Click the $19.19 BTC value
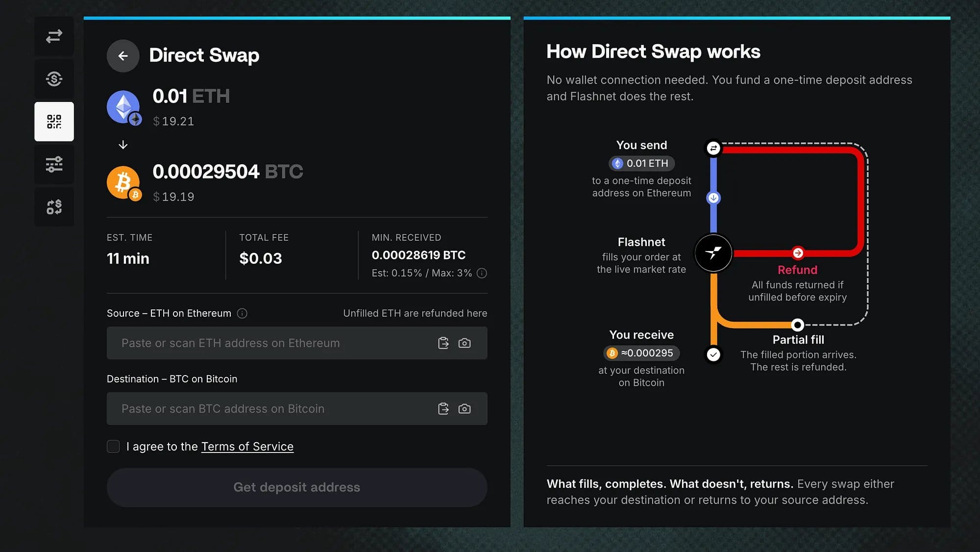The width and height of the screenshot is (980, 552). click(x=173, y=197)
